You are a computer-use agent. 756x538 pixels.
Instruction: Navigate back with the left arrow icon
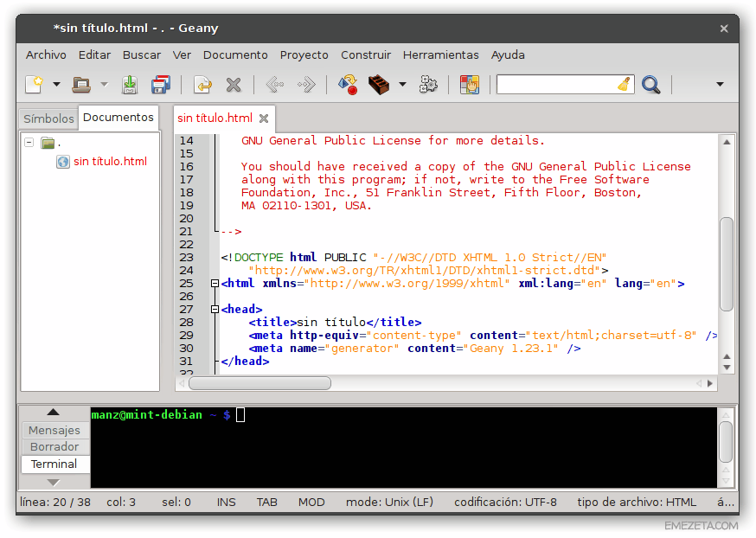click(x=275, y=85)
